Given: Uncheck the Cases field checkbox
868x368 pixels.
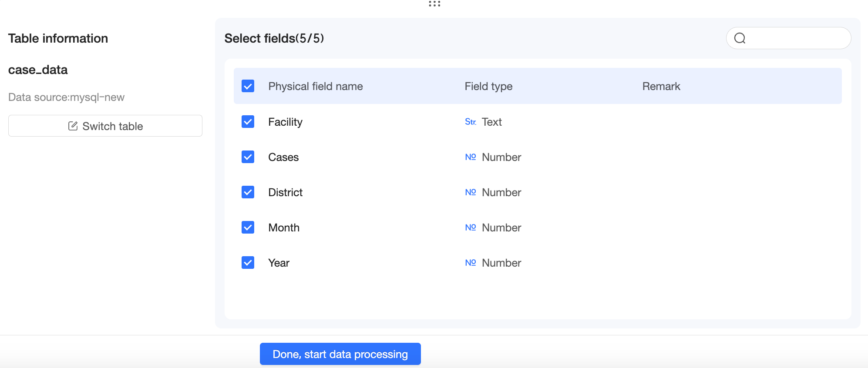Looking at the screenshot, I should [x=248, y=157].
